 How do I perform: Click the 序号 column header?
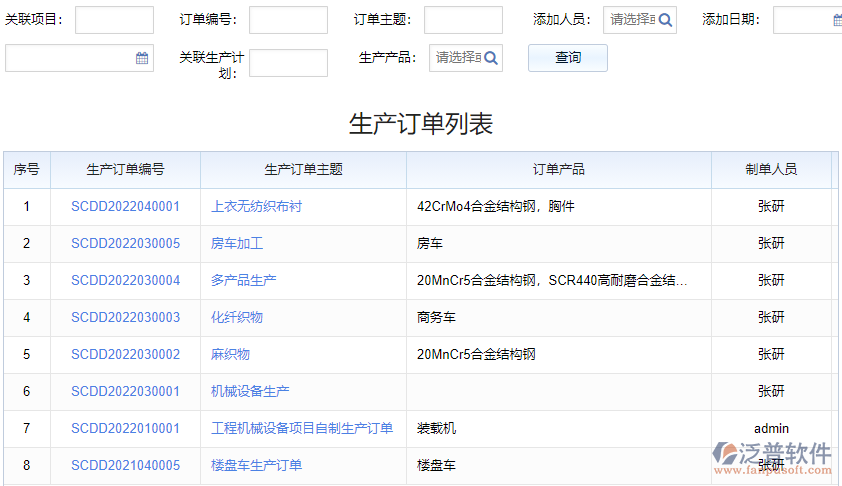(x=26, y=170)
